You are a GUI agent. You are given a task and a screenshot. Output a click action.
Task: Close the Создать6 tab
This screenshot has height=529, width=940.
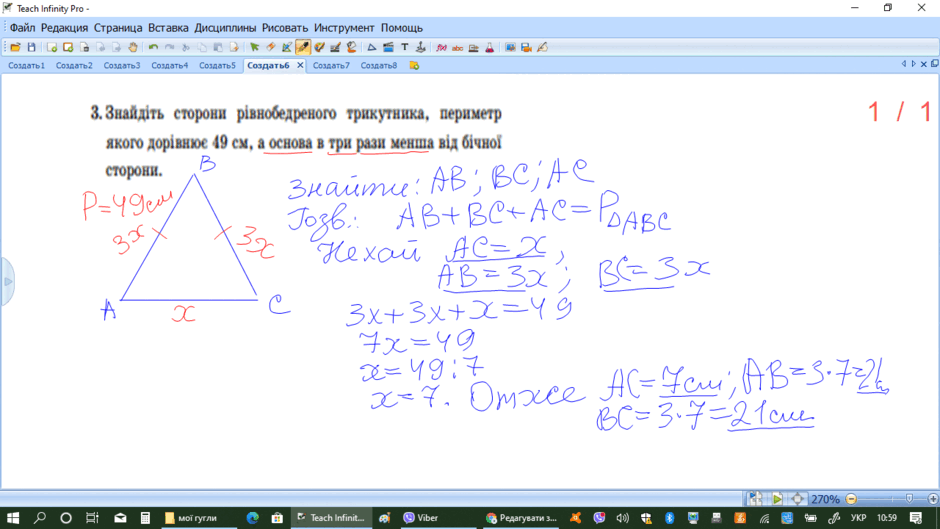coord(300,65)
